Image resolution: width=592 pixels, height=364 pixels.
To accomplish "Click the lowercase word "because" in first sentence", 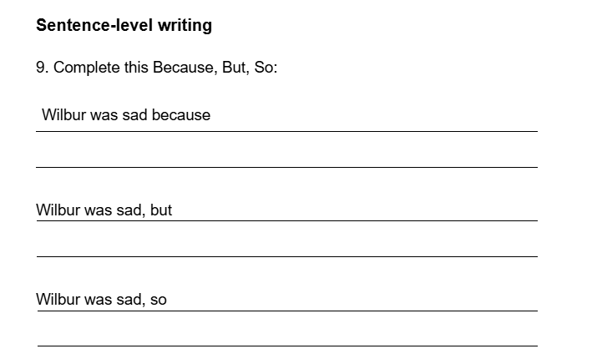I will click(181, 115).
